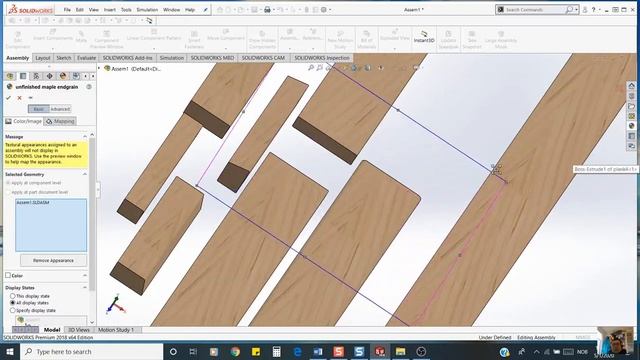Open Chrome from the taskbar
The width and height of the screenshot is (640, 360).
pyautogui.click(x=235, y=351)
